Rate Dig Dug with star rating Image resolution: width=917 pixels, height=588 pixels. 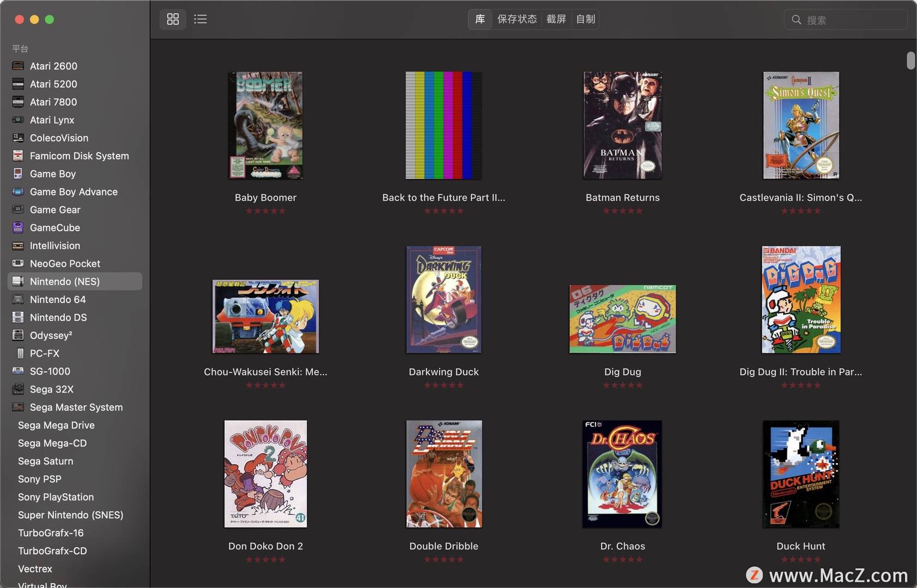623,385
